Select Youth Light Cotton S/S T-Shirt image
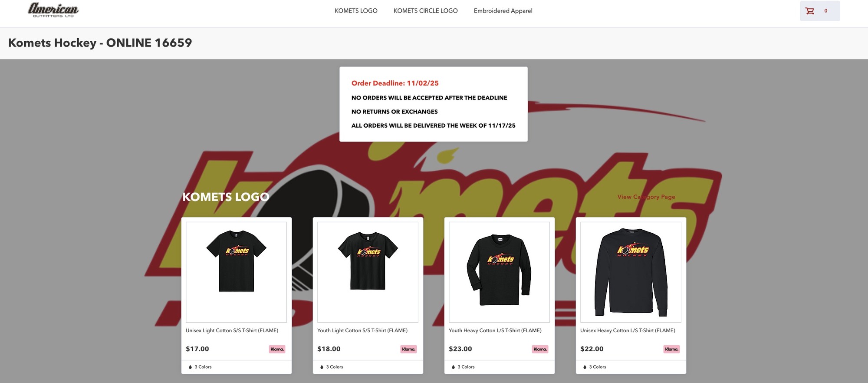The image size is (868, 383). coord(368,272)
